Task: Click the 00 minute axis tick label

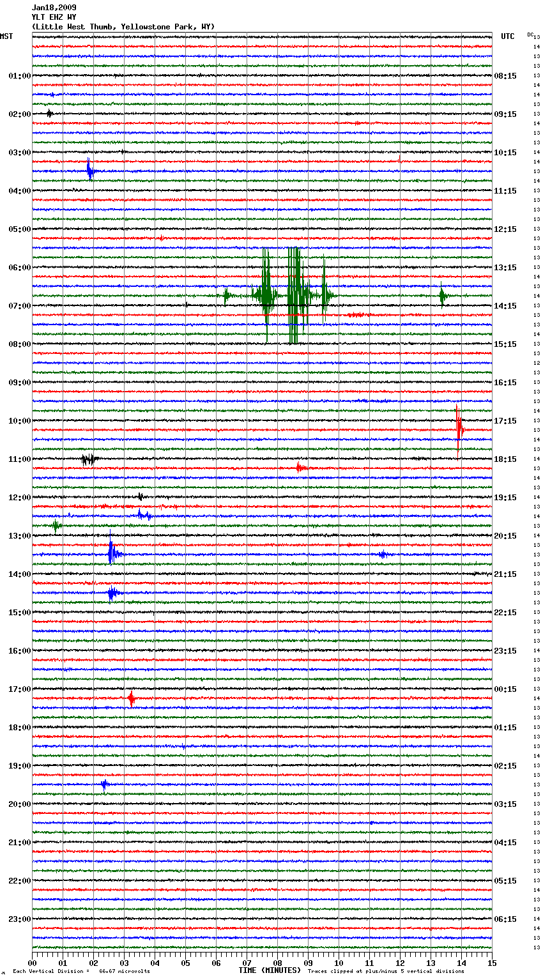Action: (x=32, y=963)
